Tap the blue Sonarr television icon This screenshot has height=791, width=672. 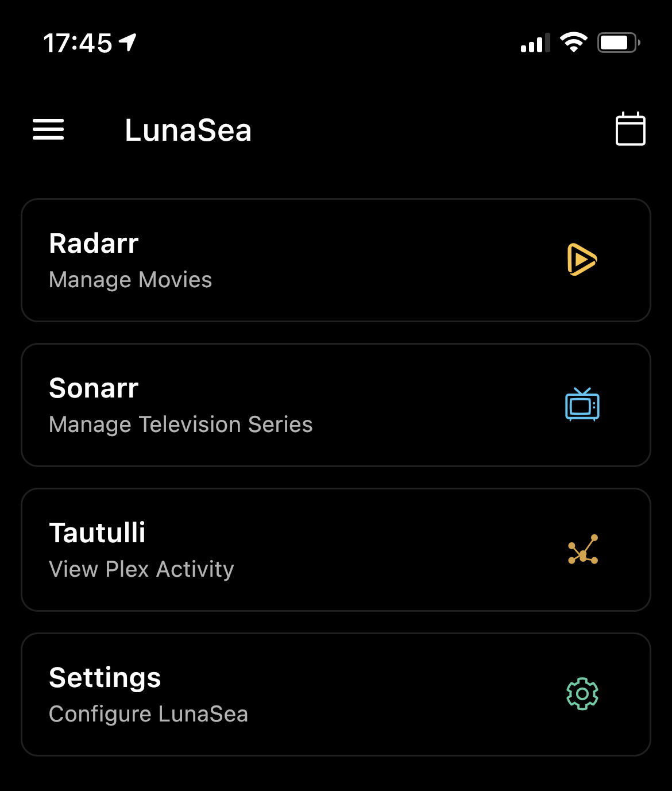point(582,404)
